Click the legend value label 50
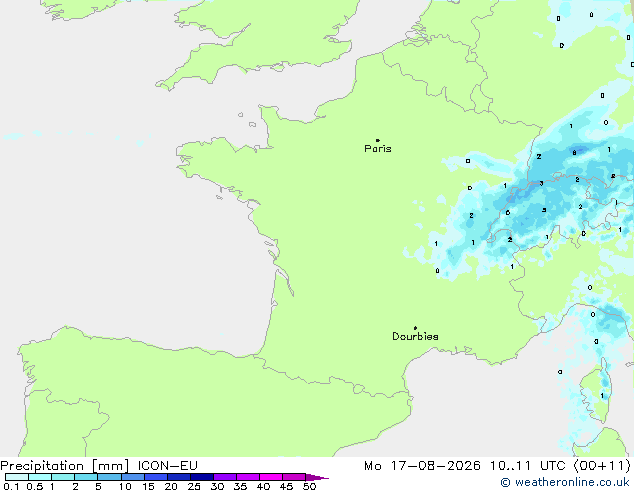Viewport: 634px width, 490px height. click(x=309, y=486)
